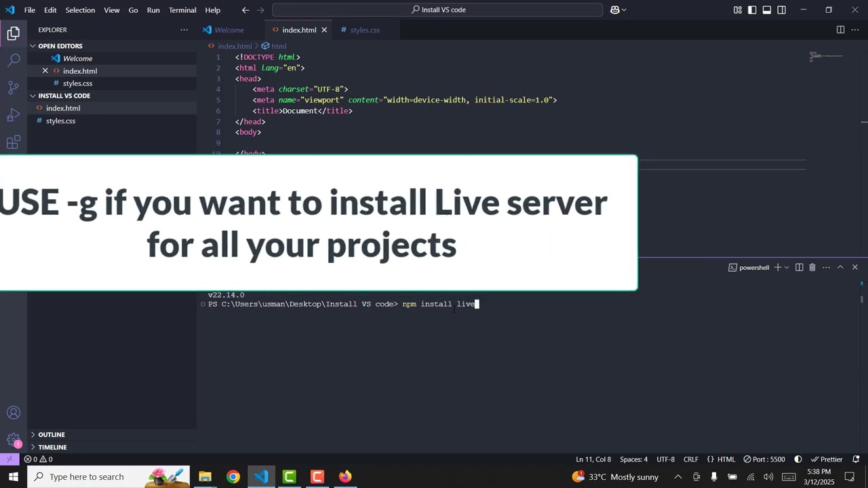Open the Extensions view icon

(14, 142)
